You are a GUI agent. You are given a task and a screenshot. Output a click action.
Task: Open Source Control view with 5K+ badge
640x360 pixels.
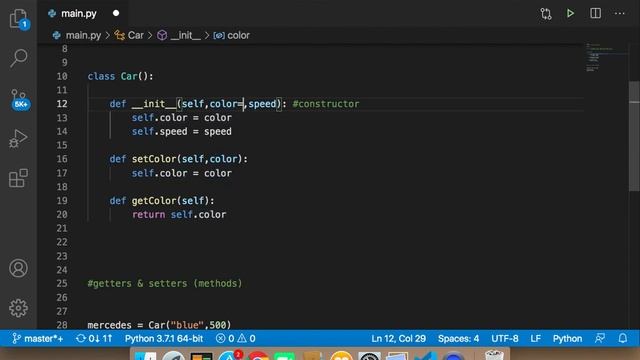point(19,99)
